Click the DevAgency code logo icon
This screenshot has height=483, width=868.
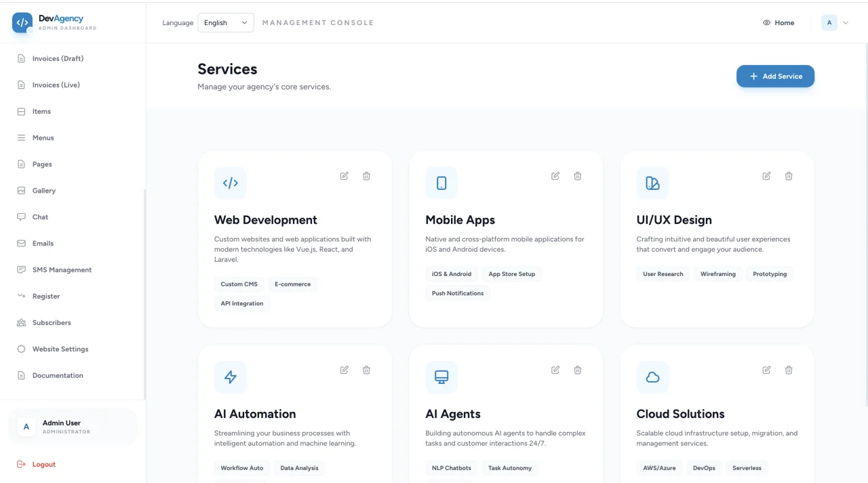pos(22,22)
